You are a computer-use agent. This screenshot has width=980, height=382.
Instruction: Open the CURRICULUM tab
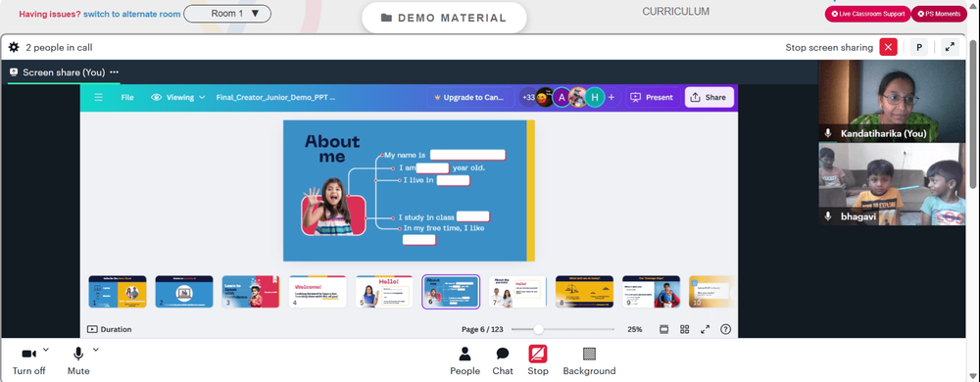(675, 11)
